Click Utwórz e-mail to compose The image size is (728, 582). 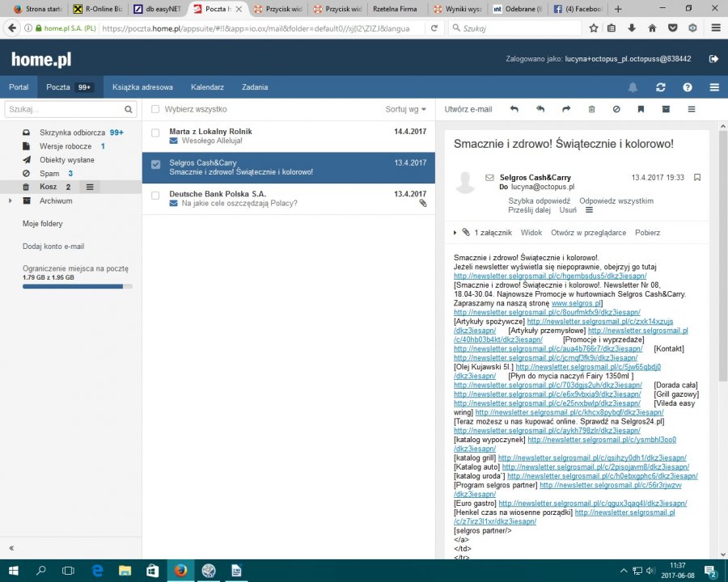point(468,110)
